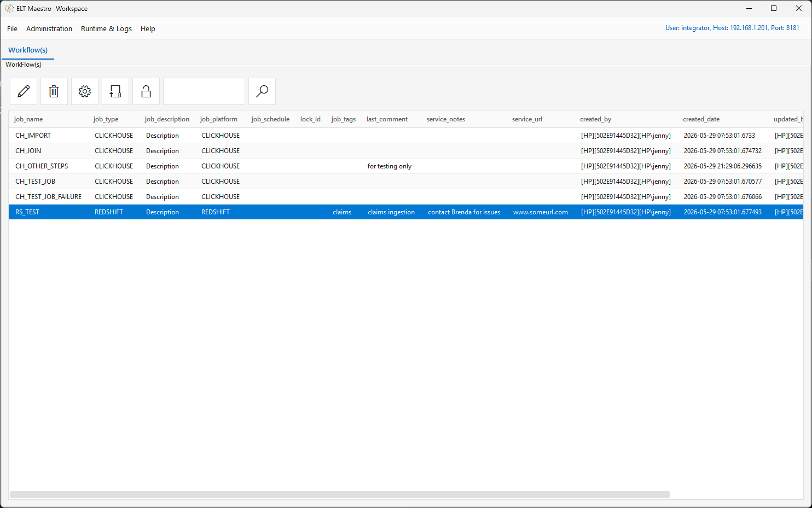Click the horizontal scrollbar thumb

click(340, 494)
